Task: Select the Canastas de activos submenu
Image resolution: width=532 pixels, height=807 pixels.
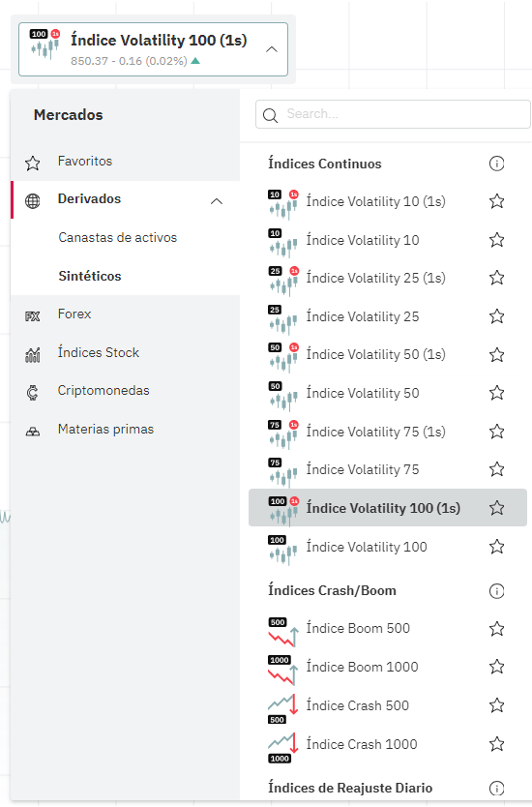Action: [x=118, y=238]
